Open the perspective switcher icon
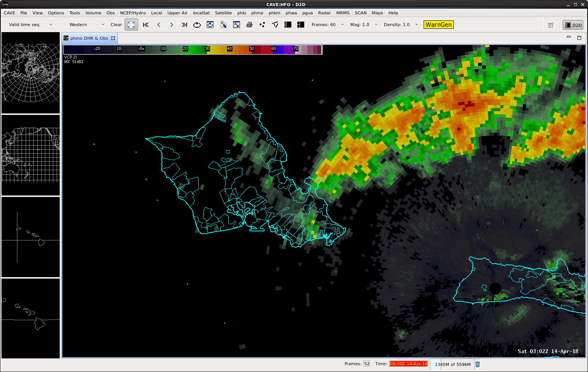Viewport: 588px width, 372px height. pyautogui.click(x=551, y=25)
